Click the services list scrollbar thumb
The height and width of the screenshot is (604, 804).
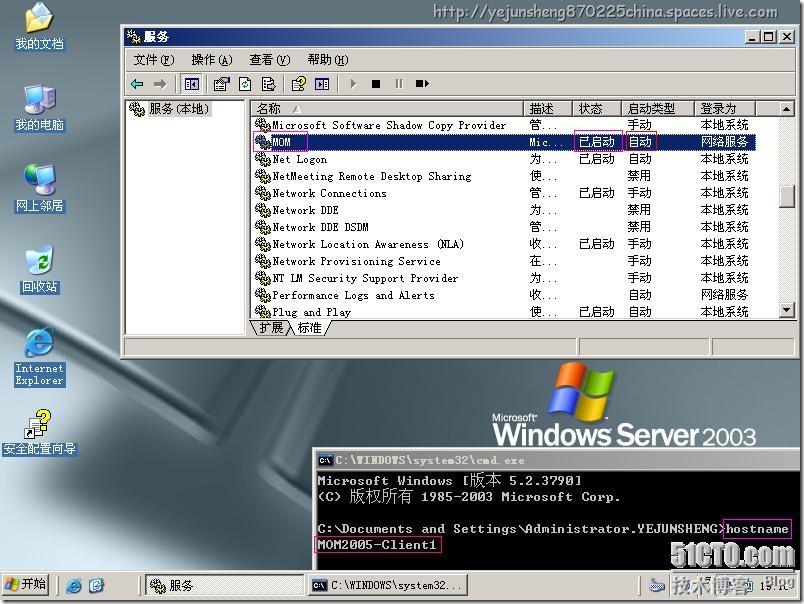click(786, 196)
